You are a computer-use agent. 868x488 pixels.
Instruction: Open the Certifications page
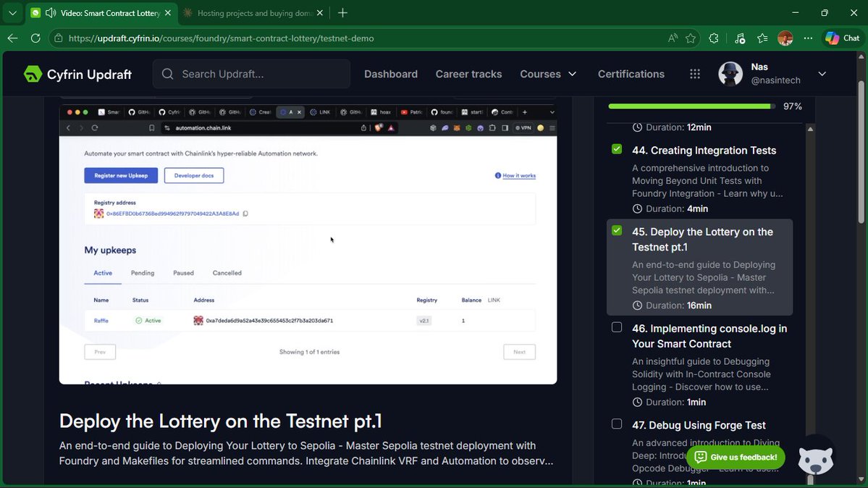point(631,74)
